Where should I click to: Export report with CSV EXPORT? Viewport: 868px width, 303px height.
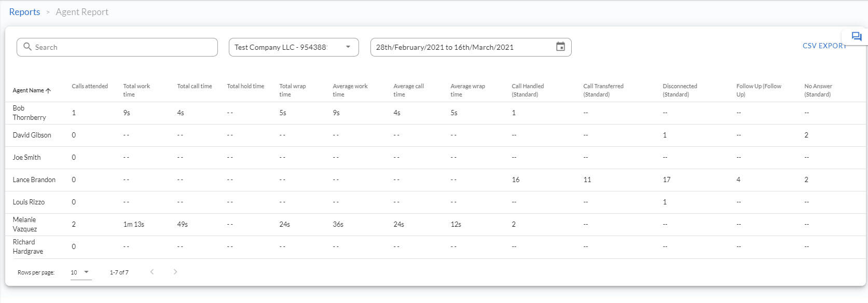(x=824, y=46)
